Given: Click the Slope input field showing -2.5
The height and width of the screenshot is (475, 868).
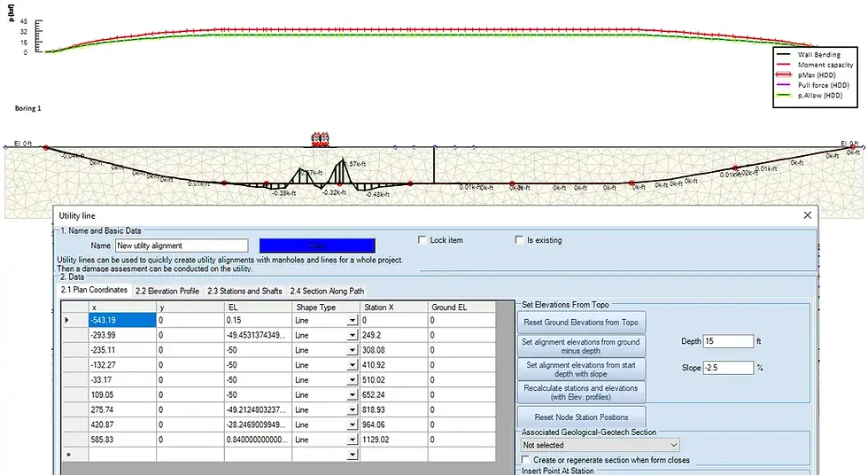Looking at the screenshot, I should click(728, 368).
